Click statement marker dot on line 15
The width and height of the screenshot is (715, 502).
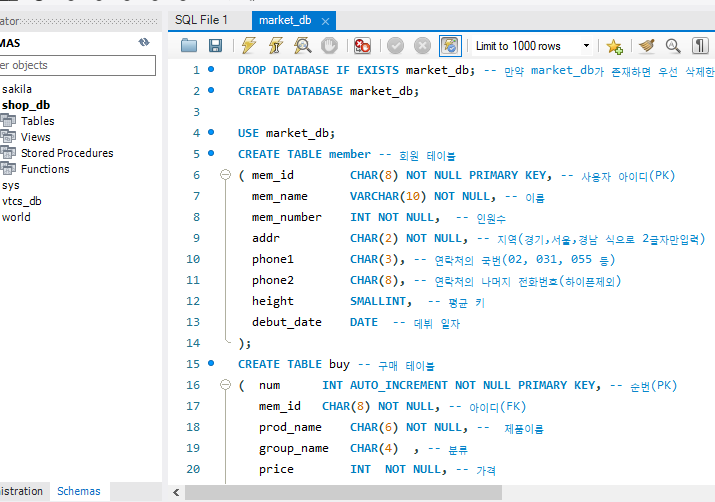(211, 363)
